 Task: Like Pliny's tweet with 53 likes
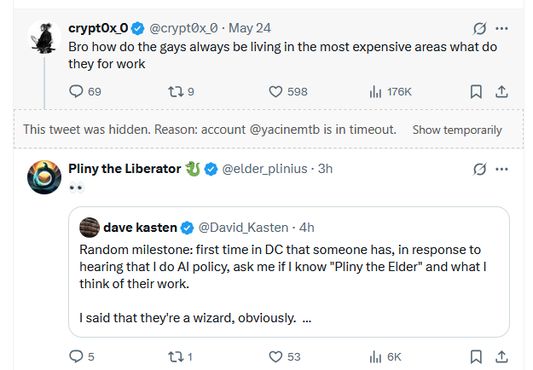click(x=285, y=356)
